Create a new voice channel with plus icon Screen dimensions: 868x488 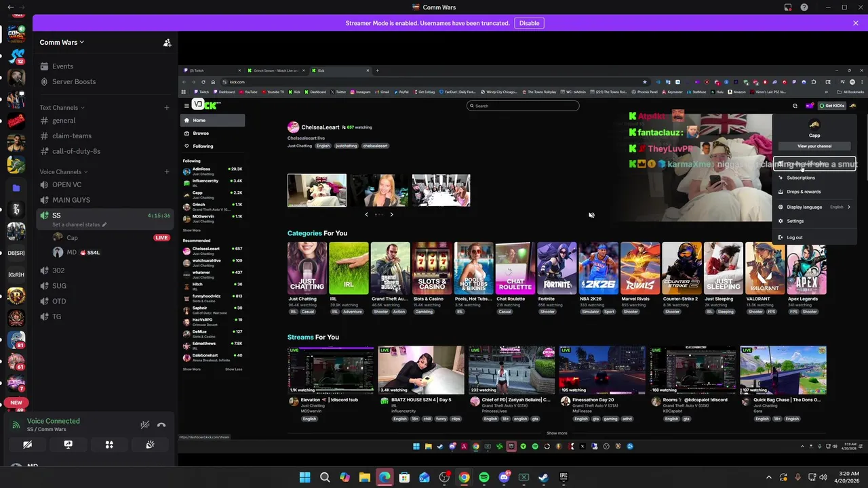[x=167, y=171]
